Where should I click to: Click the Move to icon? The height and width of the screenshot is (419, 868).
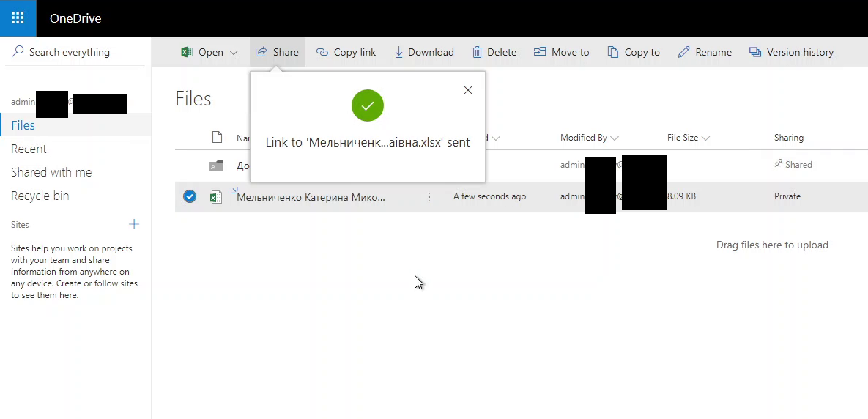click(540, 51)
